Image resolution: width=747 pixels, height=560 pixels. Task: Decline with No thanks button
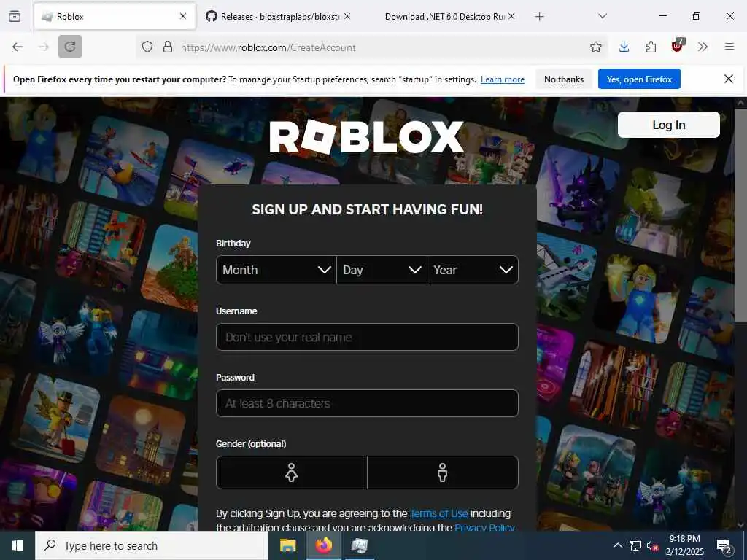coord(564,79)
